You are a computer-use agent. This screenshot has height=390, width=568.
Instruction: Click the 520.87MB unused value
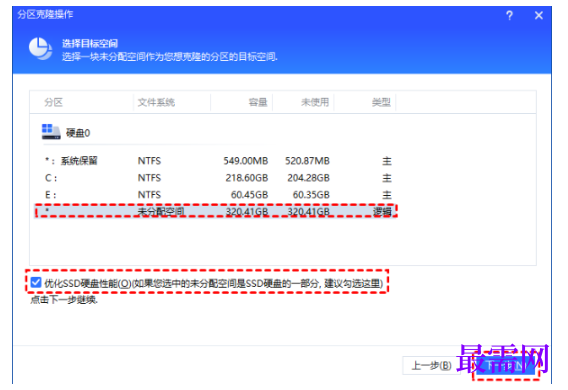307,161
